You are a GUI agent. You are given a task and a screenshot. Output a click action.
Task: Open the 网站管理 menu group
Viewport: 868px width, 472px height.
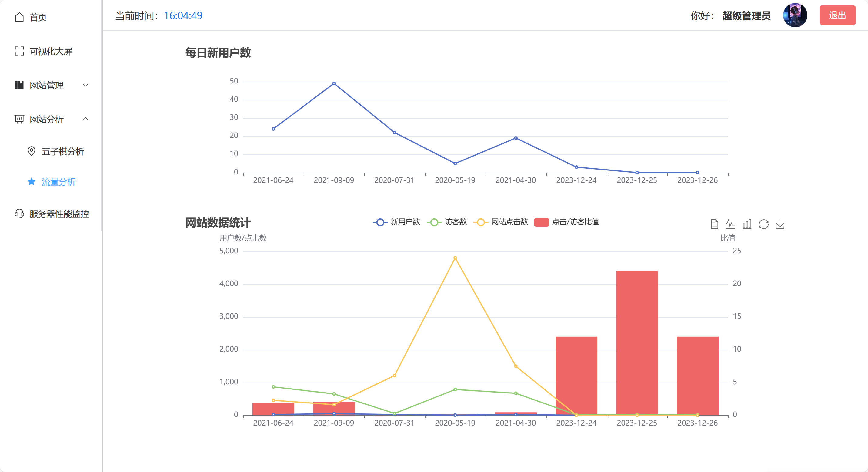(46, 85)
